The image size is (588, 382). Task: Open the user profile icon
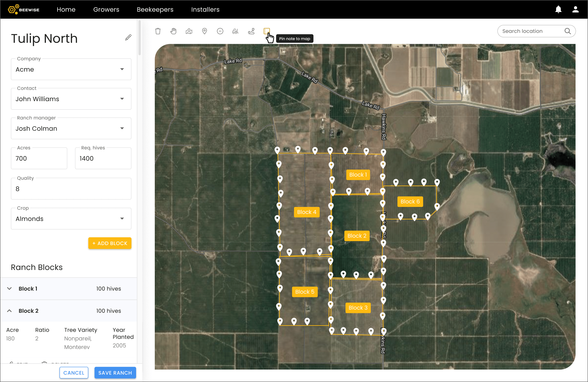point(575,10)
